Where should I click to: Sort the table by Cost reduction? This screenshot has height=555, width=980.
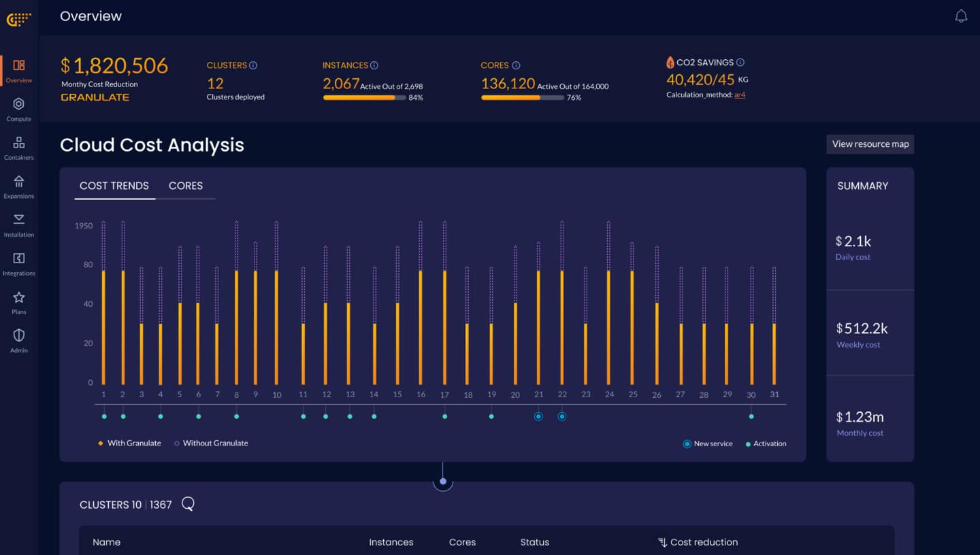[x=704, y=542]
